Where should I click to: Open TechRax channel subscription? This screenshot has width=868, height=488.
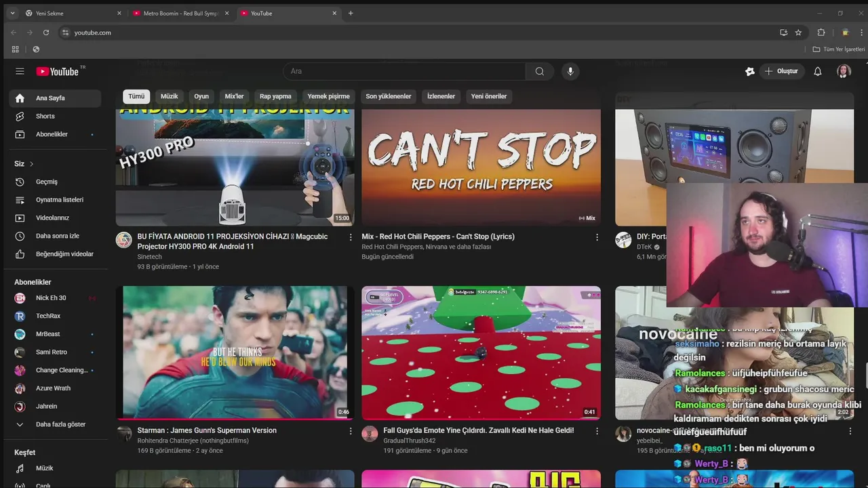[x=55, y=316]
